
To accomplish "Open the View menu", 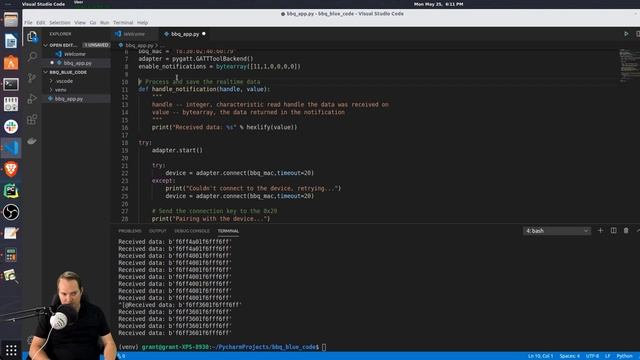I will click(x=80, y=22).
